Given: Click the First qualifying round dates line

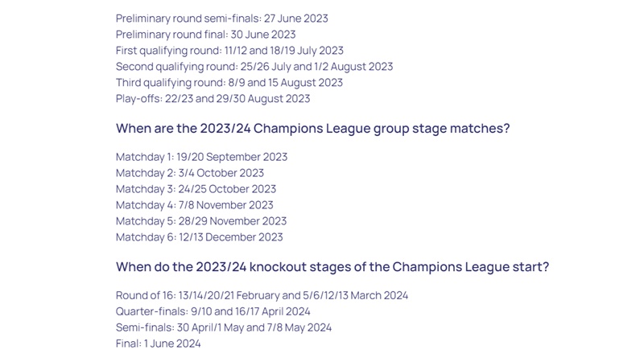Looking at the screenshot, I should point(229,51).
